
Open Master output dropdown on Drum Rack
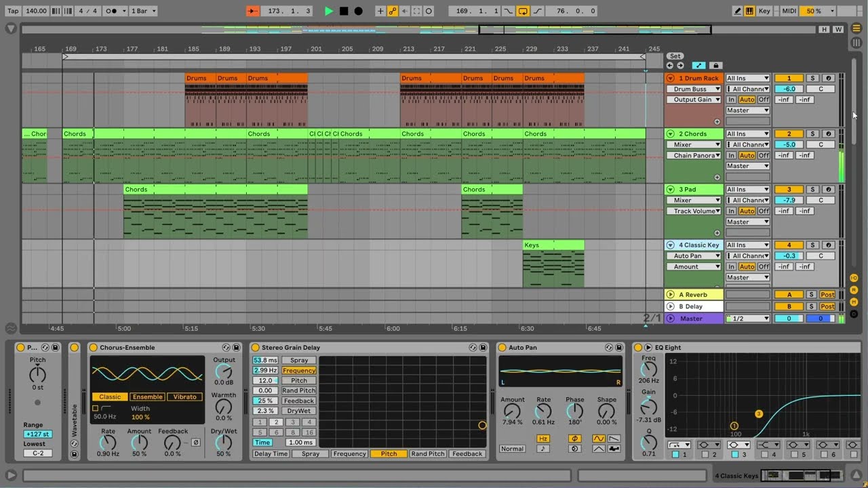pos(748,110)
